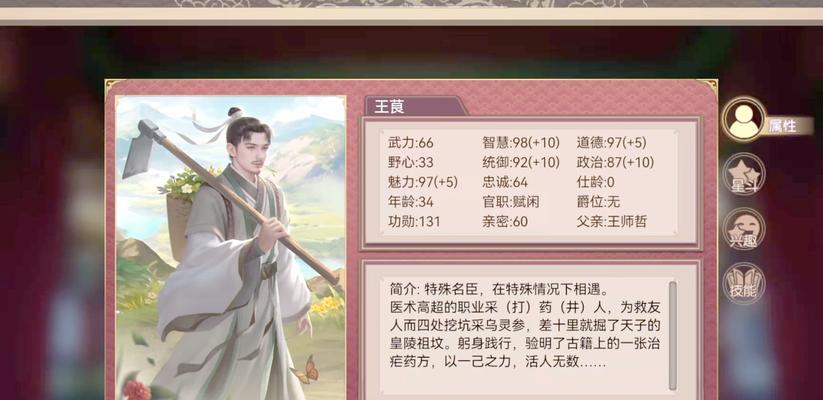Click the 爵位:无 entry
Viewport: 823px width, 400px height.
(598, 202)
